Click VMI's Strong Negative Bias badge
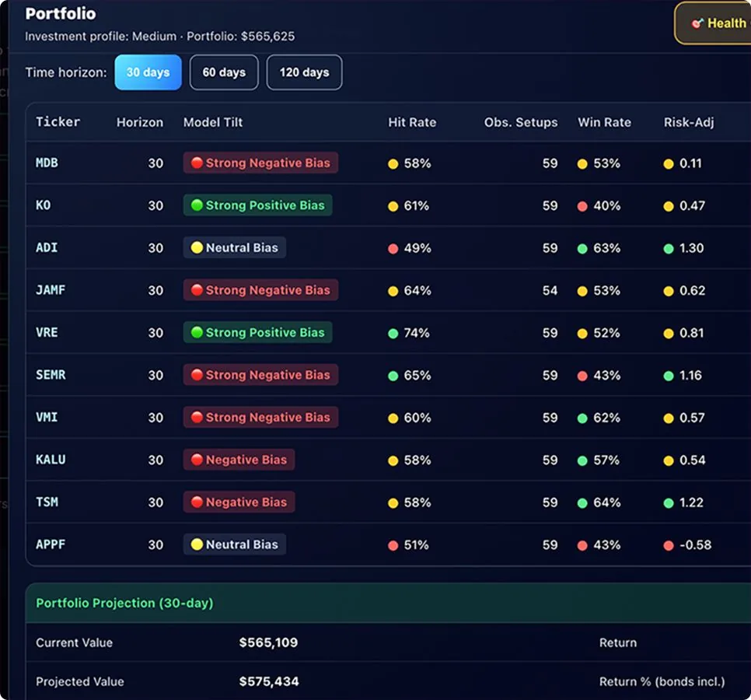 point(260,418)
